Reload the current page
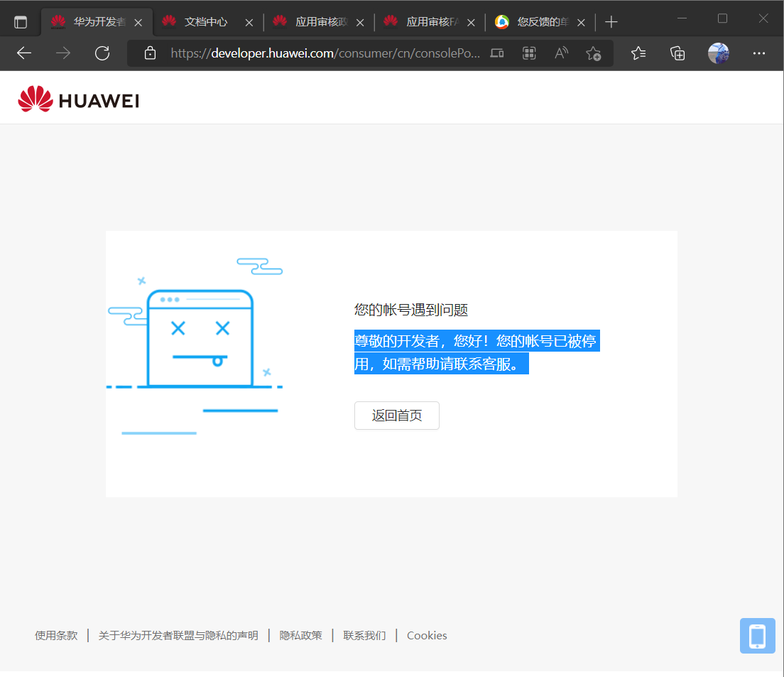 (x=102, y=53)
